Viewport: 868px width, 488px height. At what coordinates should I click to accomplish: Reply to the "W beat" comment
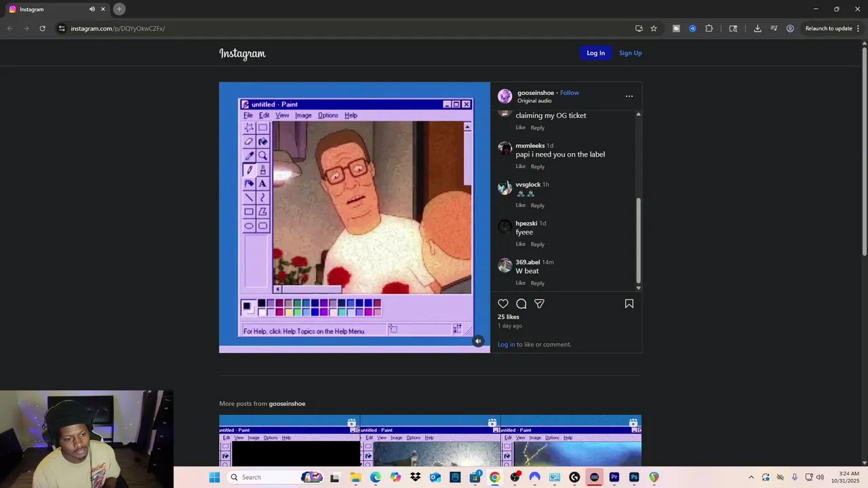point(537,283)
